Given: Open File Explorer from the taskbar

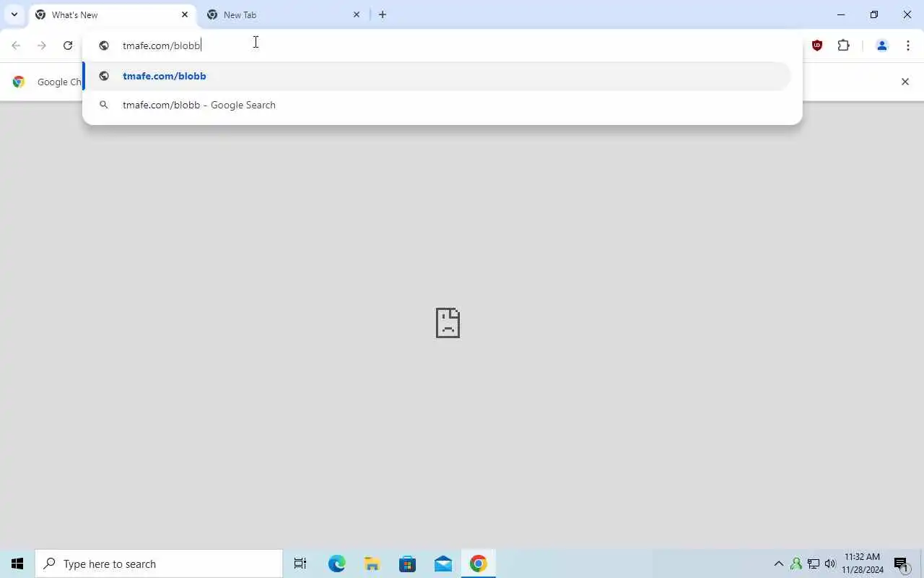Looking at the screenshot, I should [x=372, y=564].
